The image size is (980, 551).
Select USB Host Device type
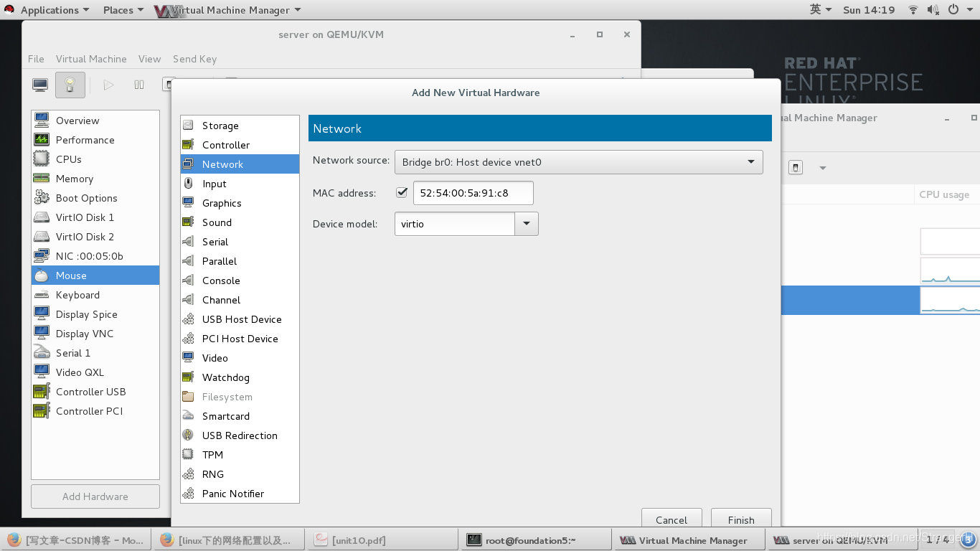pos(240,319)
